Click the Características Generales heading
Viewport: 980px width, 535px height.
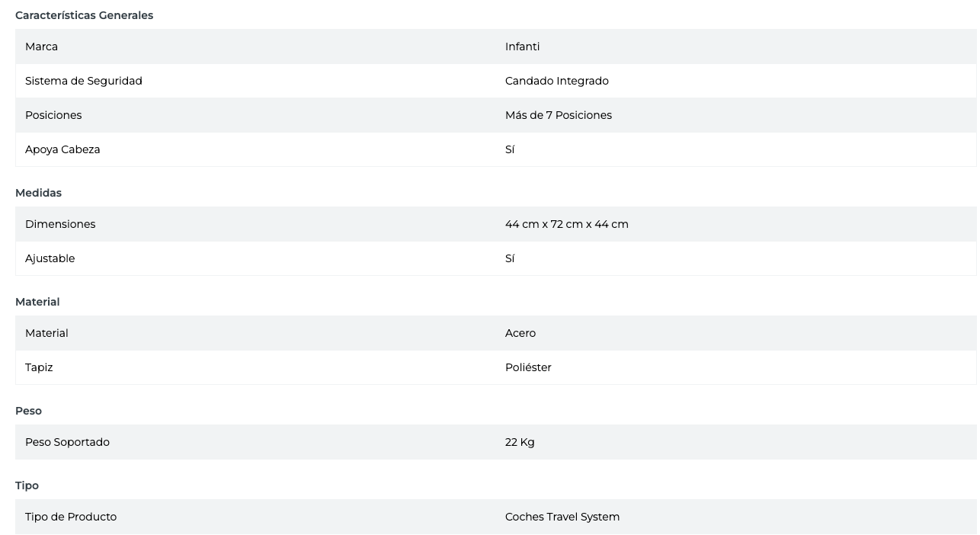[x=84, y=15]
